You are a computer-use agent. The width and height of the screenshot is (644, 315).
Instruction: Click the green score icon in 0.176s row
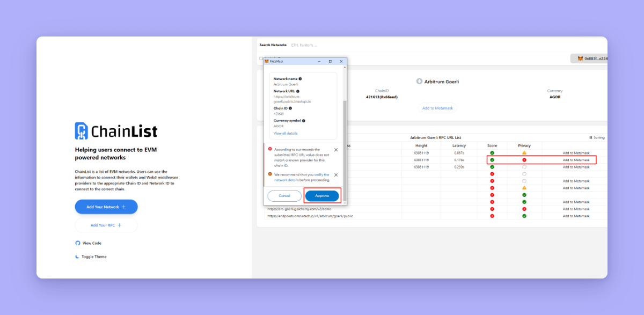point(492,160)
